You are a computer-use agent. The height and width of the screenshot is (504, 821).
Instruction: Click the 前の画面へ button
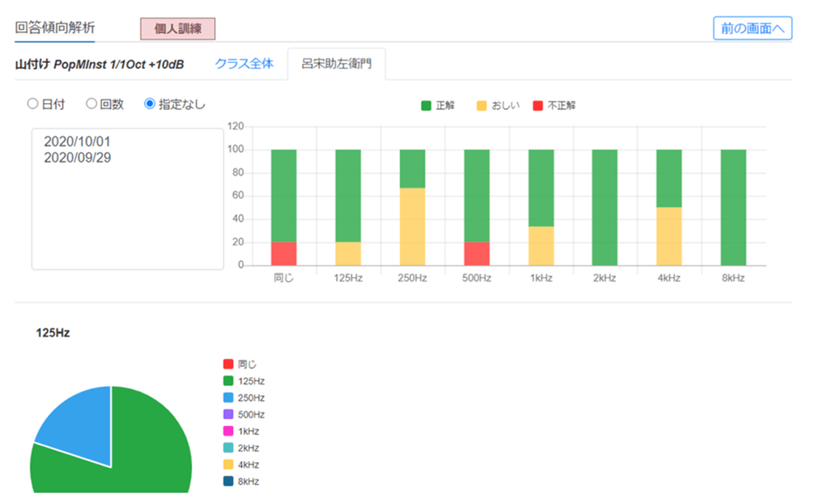(x=751, y=27)
